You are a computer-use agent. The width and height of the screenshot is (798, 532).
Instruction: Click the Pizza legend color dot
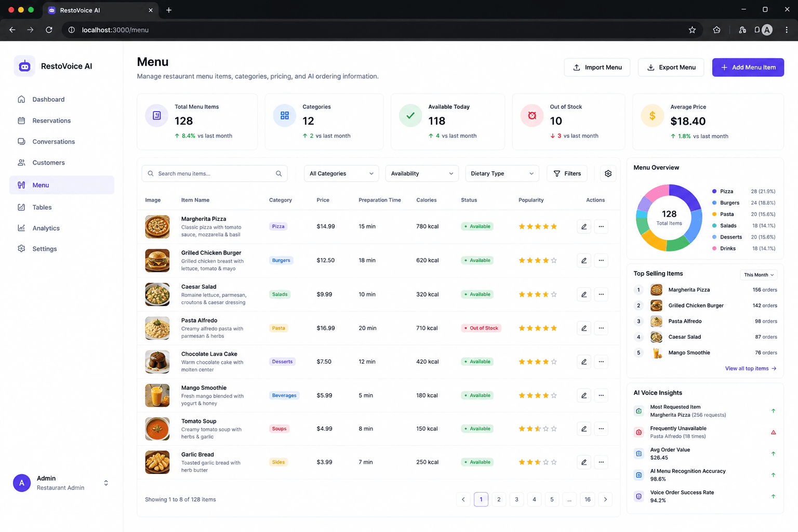(x=714, y=191)
